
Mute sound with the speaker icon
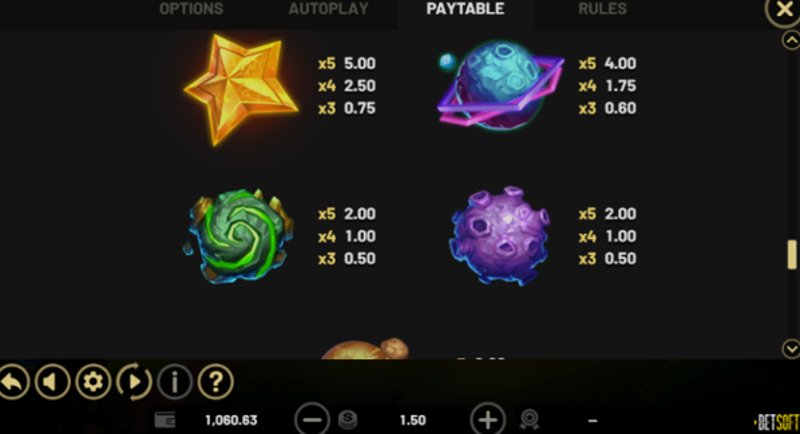[x=53, y=381]
